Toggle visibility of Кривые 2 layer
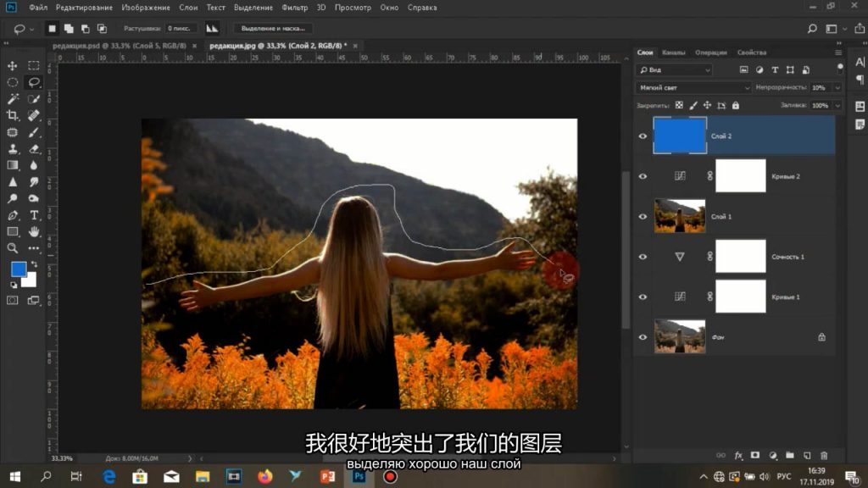868x488 pixels. pyautogui.click(x=643, y=176)
